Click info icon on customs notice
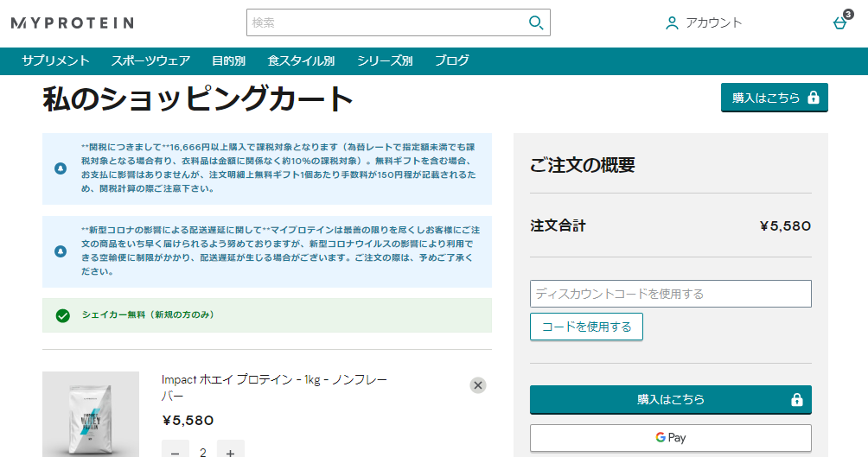This screenshot has width=868, height=457. 61,168
